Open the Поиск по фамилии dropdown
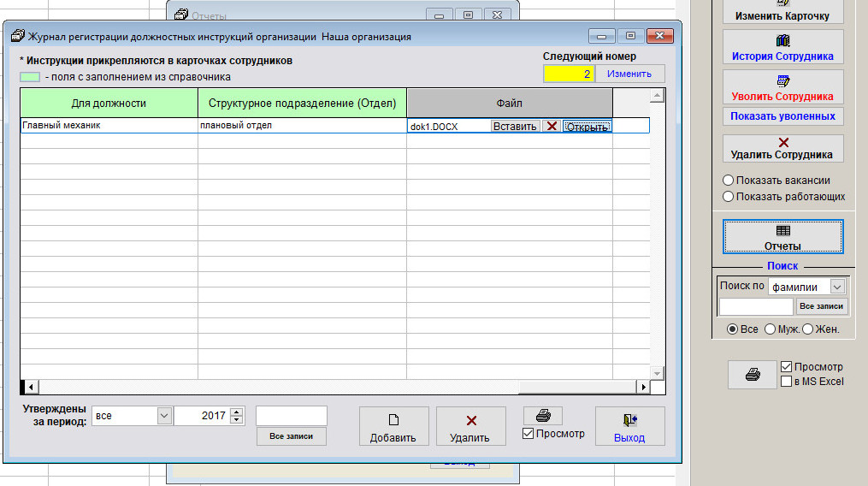 (837, 287)
